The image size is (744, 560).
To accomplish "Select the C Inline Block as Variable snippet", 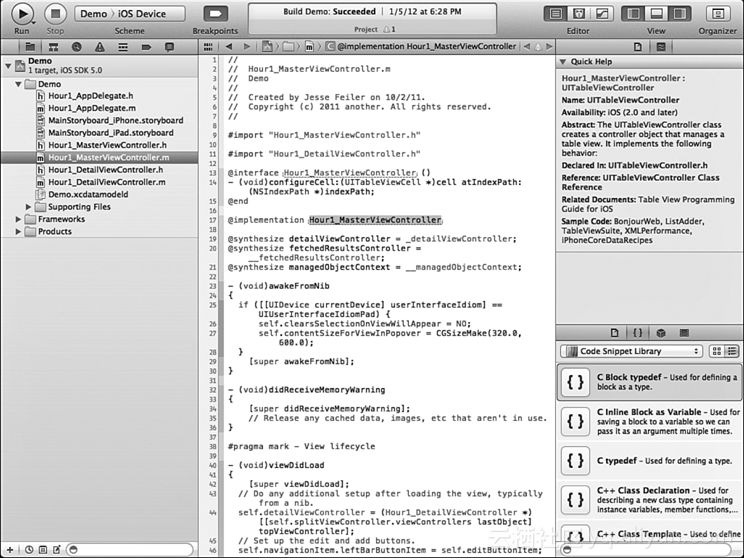I will 650,421.
